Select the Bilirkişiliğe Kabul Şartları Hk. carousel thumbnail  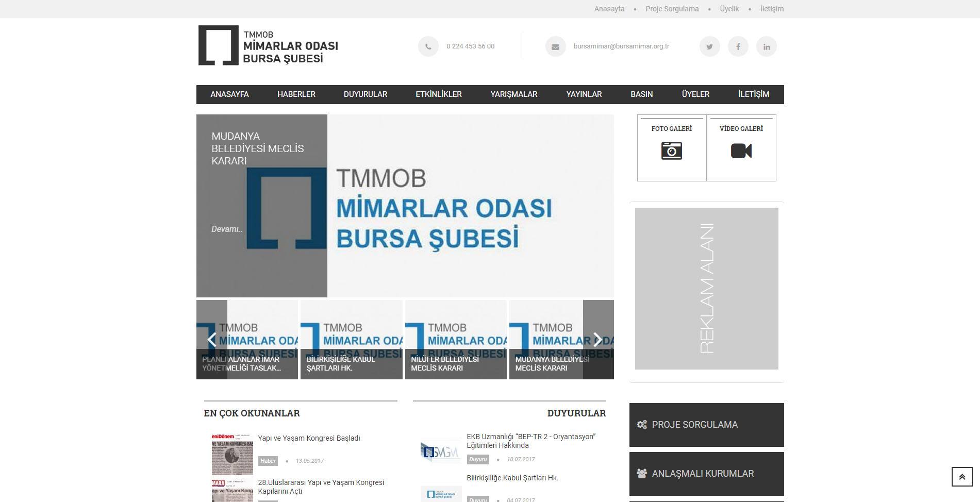coord(352,340)
